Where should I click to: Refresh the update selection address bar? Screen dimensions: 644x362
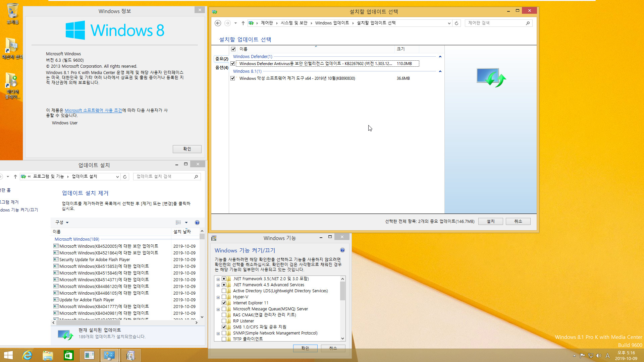(457, 23)
